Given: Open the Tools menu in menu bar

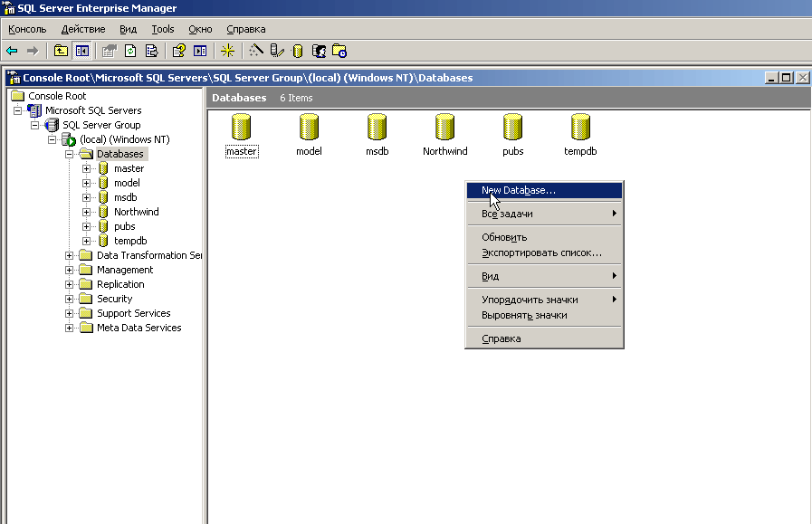Looking at the screenshot, I should click(163, 29).
